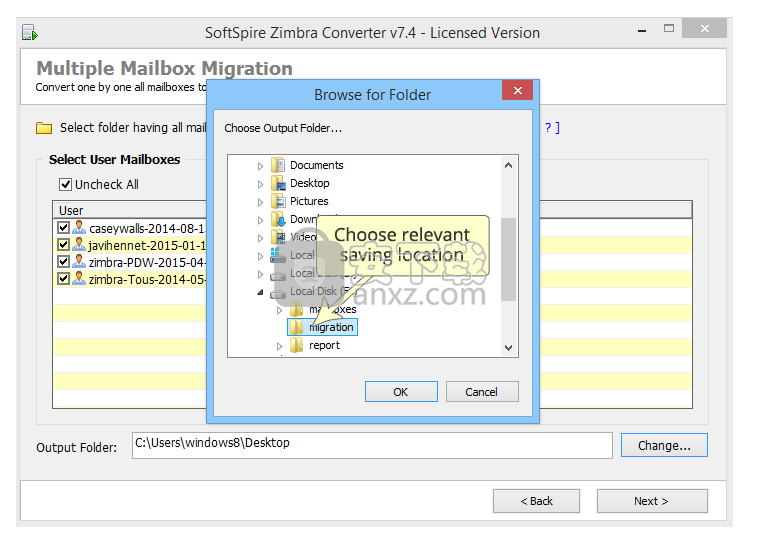The height and width of the screenshot is (538, 765).
Task: Click the Downloads folder icon in tree
Action: click(x=278, y=219)
